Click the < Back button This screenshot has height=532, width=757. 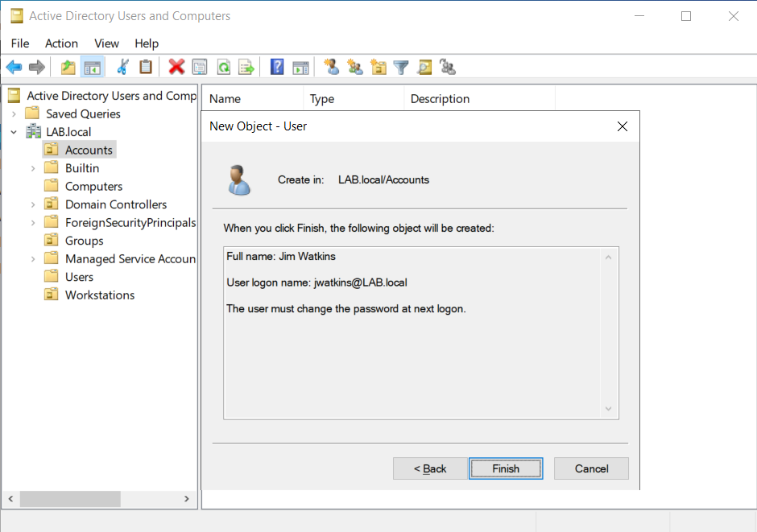tap(430, 468)
